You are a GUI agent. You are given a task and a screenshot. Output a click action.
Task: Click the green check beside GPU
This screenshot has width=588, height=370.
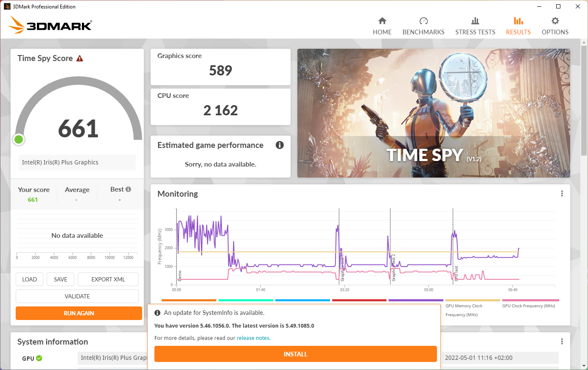point(39,358)
